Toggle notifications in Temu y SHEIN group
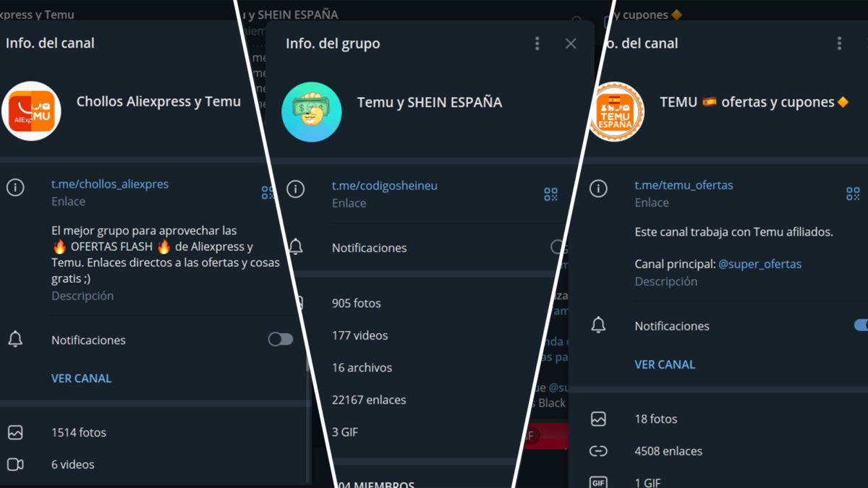 558,247
